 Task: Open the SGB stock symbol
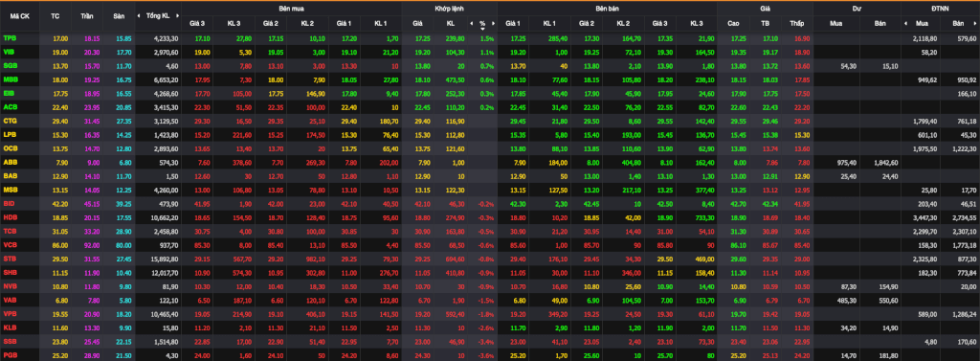point(10,66)
